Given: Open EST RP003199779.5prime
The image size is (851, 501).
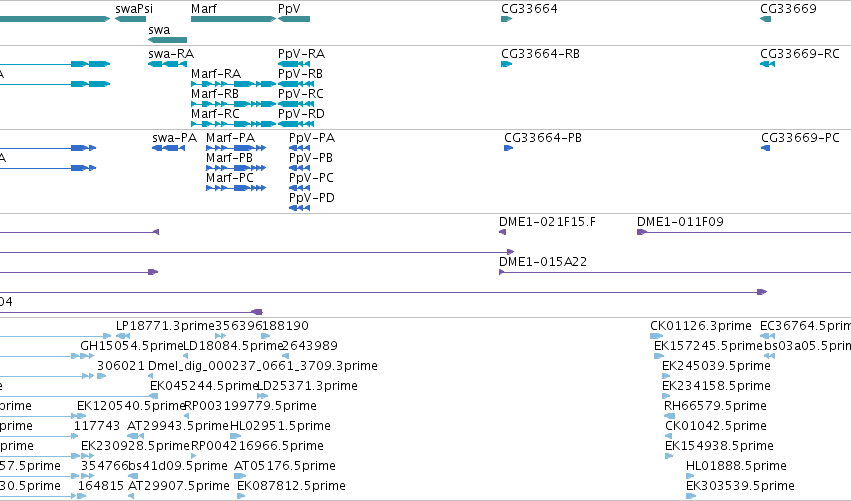Looking at the screenshot, I should (250, 406).
